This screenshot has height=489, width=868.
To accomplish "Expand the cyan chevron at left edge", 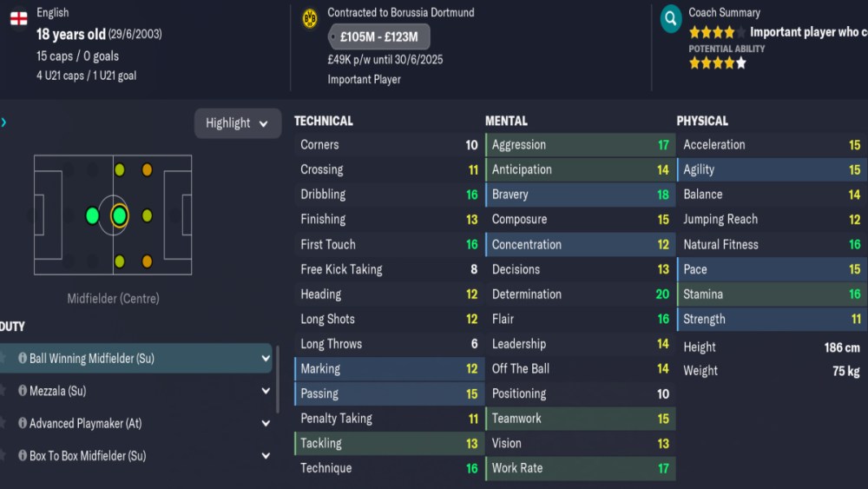I will click(3, 122).
